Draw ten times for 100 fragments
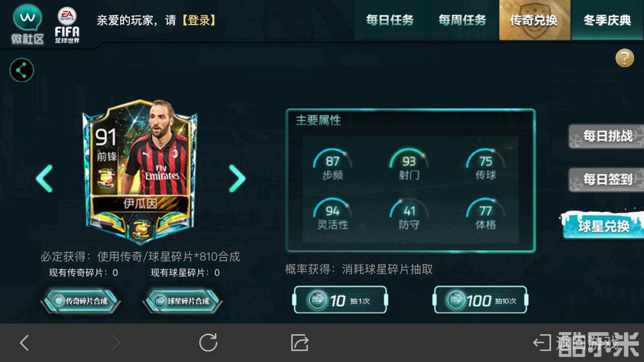 [x=480, y=300]
